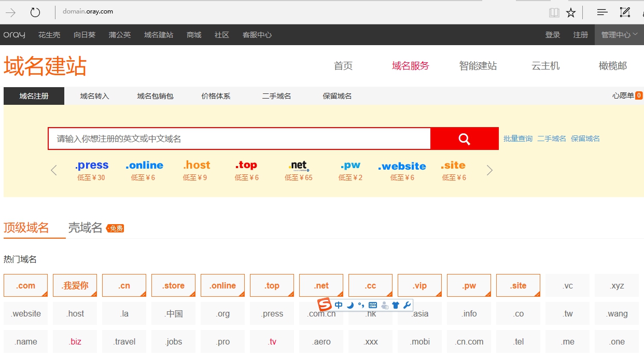Open the Make a Web Note pencil icon

[625, 12]
